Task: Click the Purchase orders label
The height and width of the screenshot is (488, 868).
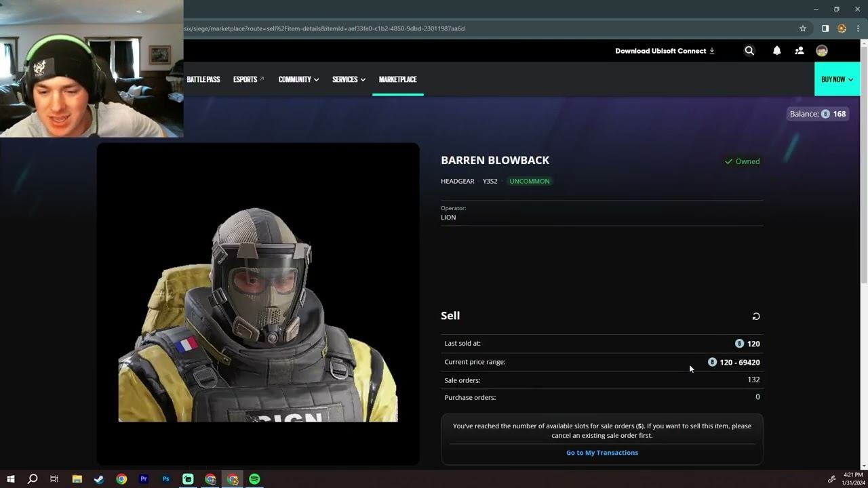Action: coord(470,397)
